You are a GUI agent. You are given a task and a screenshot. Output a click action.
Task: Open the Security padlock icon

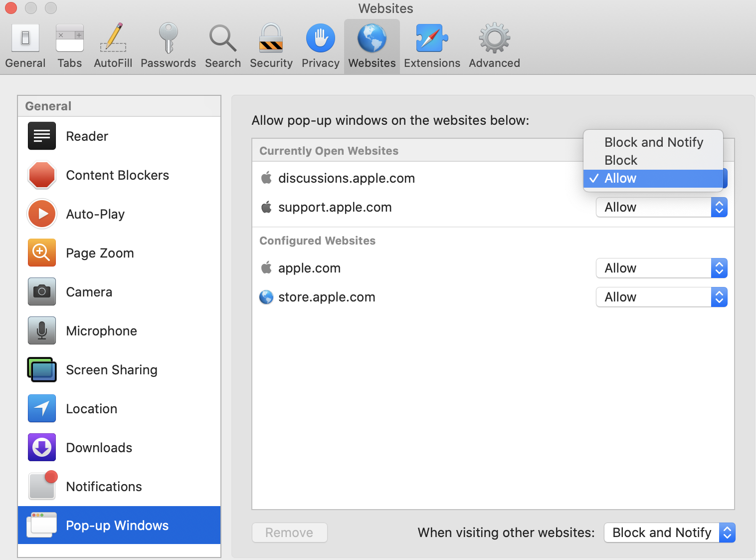[x=271, y=38]
